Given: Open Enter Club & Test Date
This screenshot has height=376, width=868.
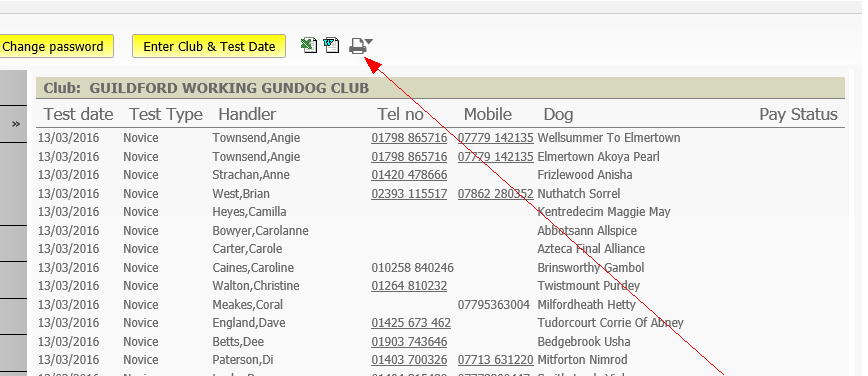Looking at the screenshot, I should point(209,47).
